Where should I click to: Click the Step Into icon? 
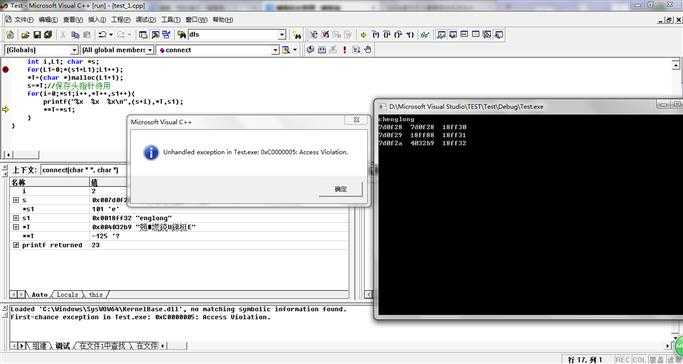pyautogui.click(x=375, y=34)
